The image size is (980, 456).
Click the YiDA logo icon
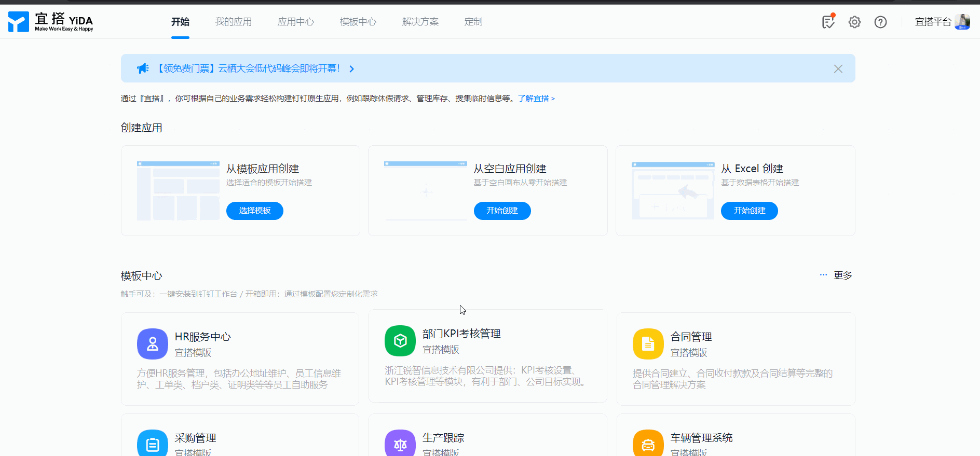click(19, 22)
